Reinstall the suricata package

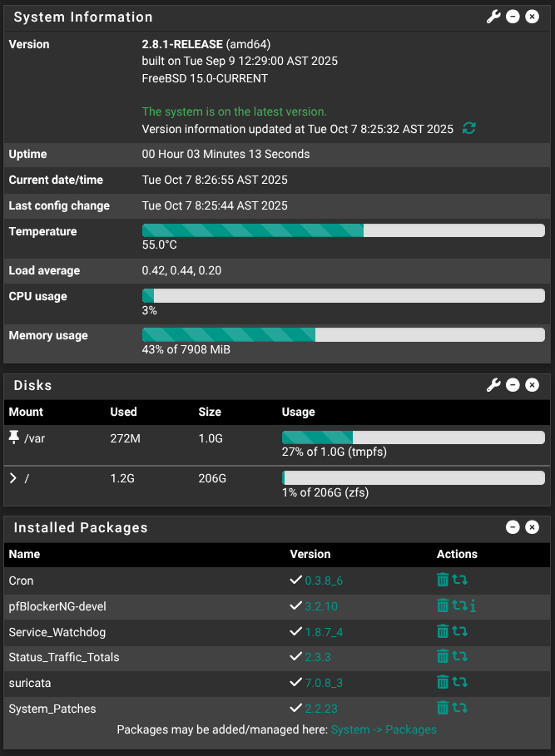[459, 682]
